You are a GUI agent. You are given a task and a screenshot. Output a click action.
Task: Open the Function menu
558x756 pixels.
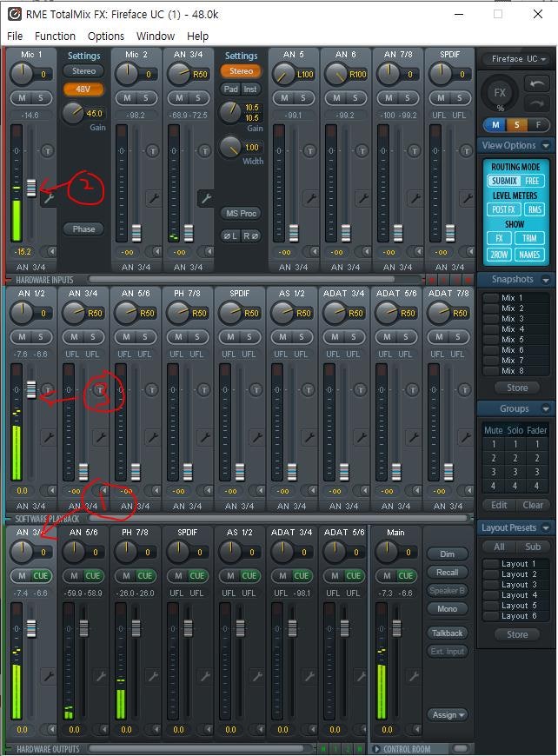(x=55, y=36)
